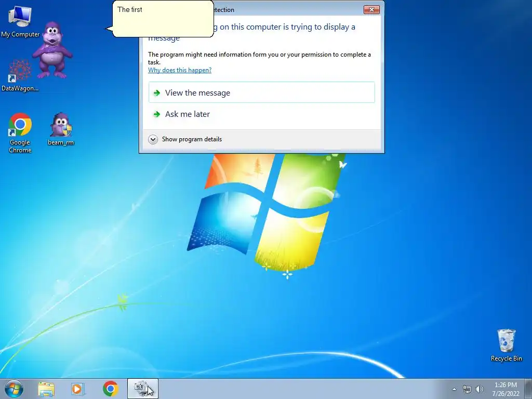The height and width of the screenshot is (399, 532).
Task: Open Windows Explorer from the taskbar
Action: 46,389
